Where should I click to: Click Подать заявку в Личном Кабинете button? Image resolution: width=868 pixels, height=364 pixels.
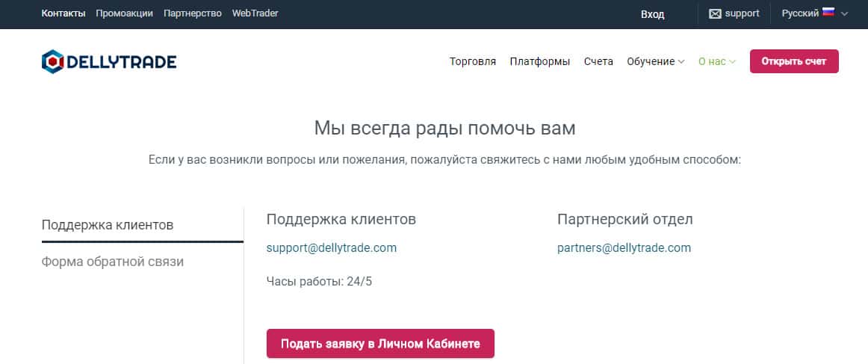point(380,344)
